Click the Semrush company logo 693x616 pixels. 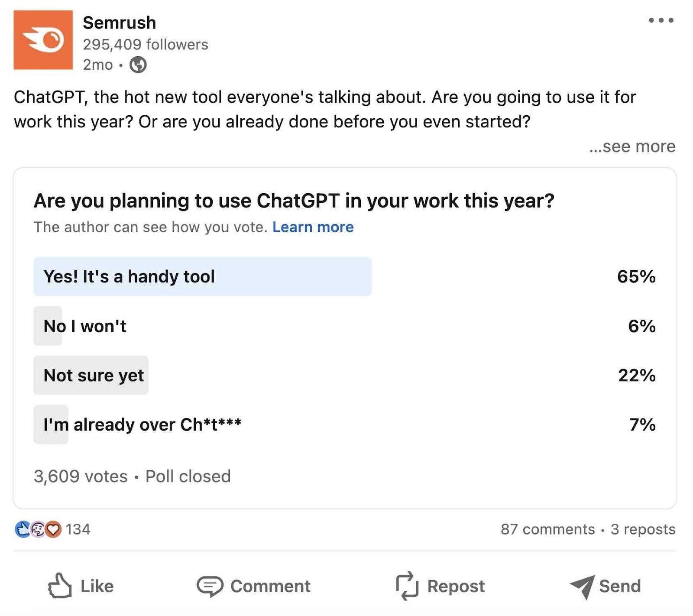(x=43, y=39)
